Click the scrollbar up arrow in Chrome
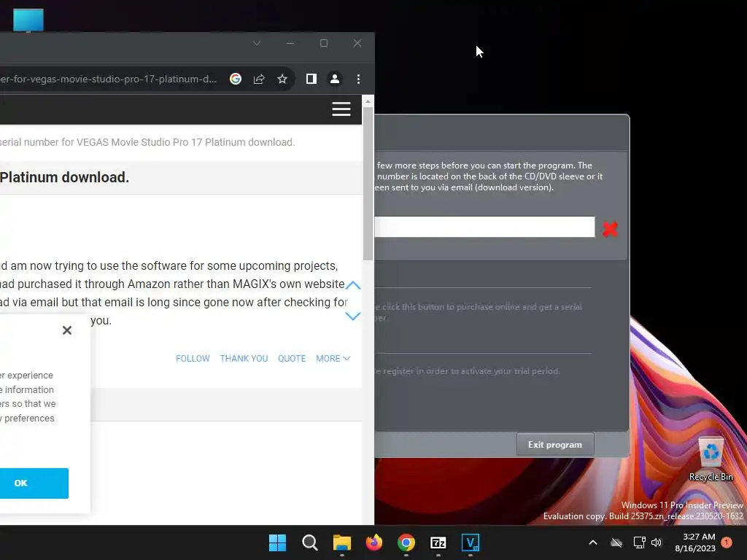 [x=368, y=101]
